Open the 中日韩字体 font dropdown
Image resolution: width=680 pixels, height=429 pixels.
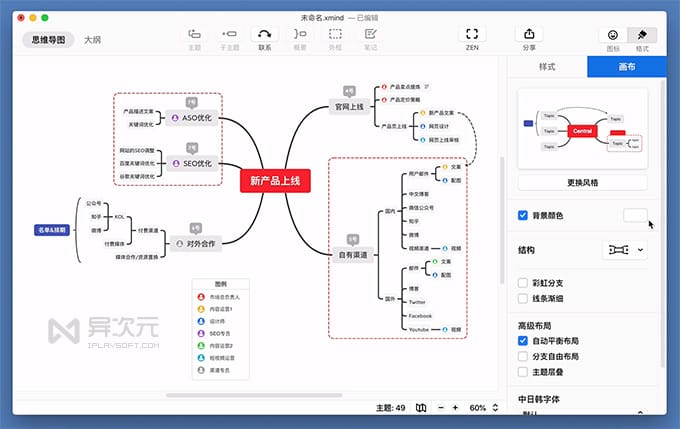click(x=582, y=412)
